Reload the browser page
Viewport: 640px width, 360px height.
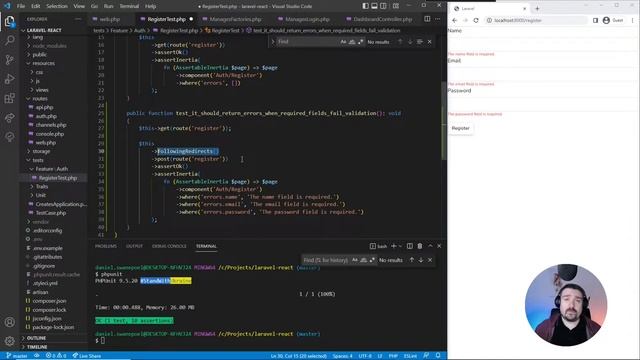(476, 20)
